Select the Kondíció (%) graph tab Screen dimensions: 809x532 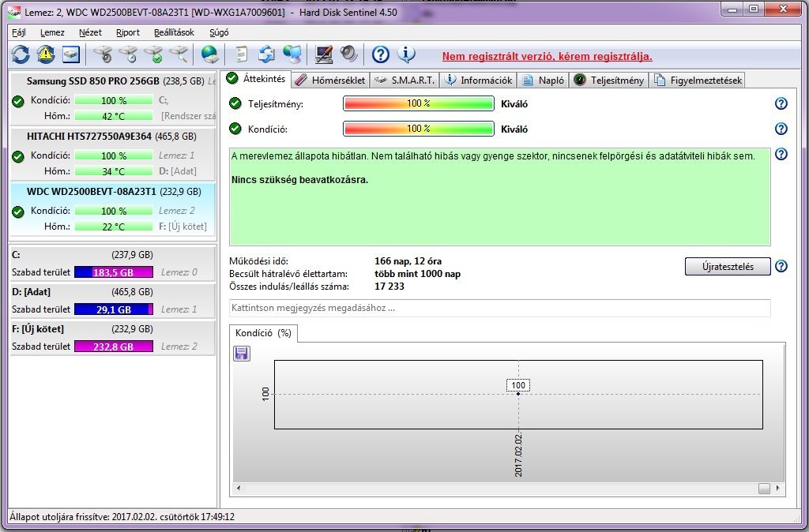click(x=263, y=333)
